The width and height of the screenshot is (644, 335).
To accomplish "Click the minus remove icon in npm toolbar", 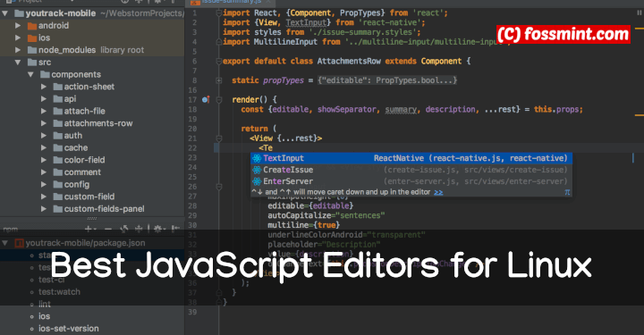I will pyautogui.click(x=107, y=229).
